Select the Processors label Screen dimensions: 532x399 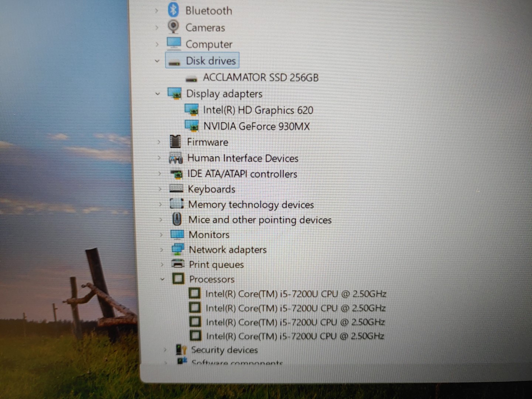tap(212, 279)
